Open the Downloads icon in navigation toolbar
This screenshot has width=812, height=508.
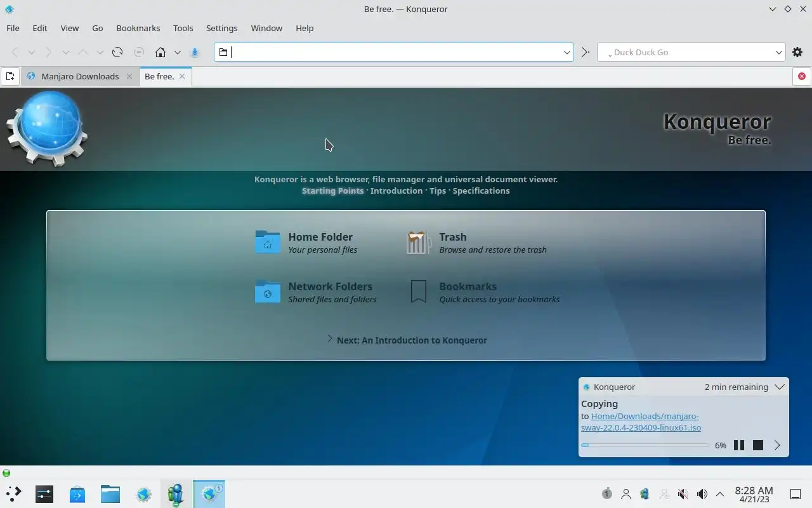195,52
